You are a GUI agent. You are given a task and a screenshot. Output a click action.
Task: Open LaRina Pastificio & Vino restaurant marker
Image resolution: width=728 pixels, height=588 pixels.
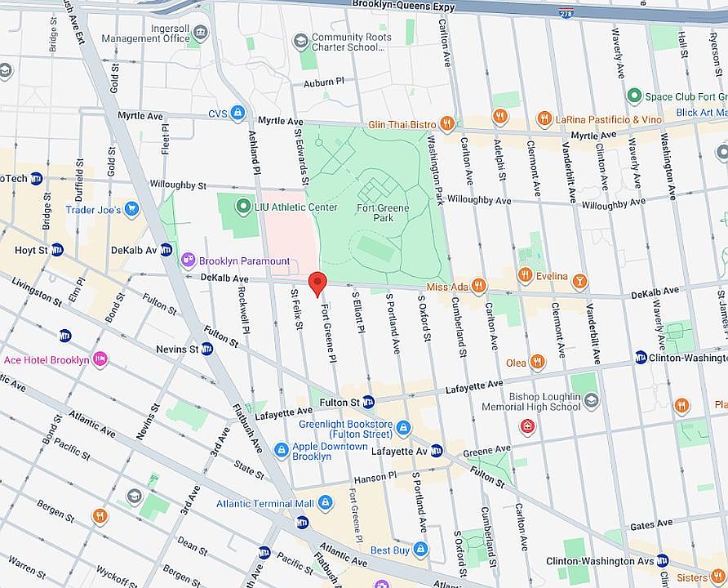click(544, 119)
